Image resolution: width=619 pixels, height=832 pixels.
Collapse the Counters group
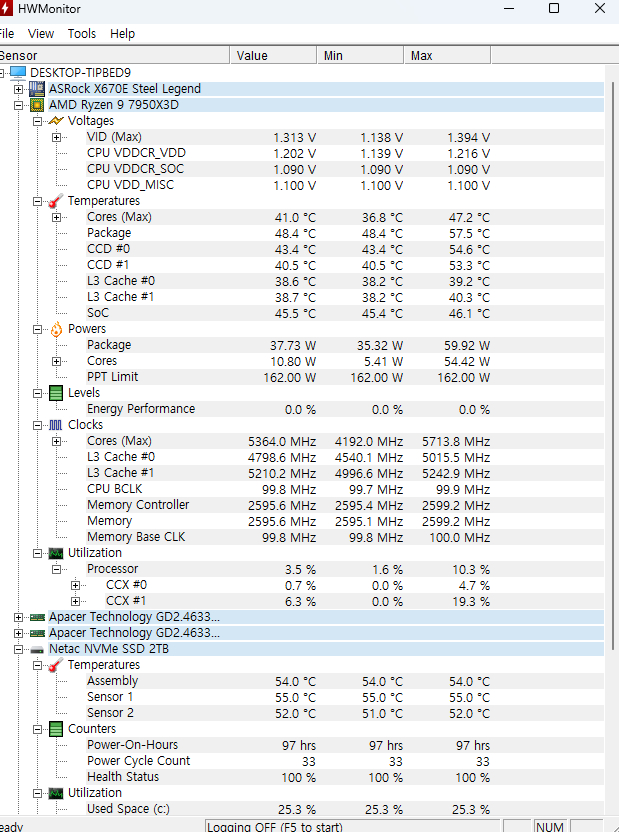tap(37, 729)
